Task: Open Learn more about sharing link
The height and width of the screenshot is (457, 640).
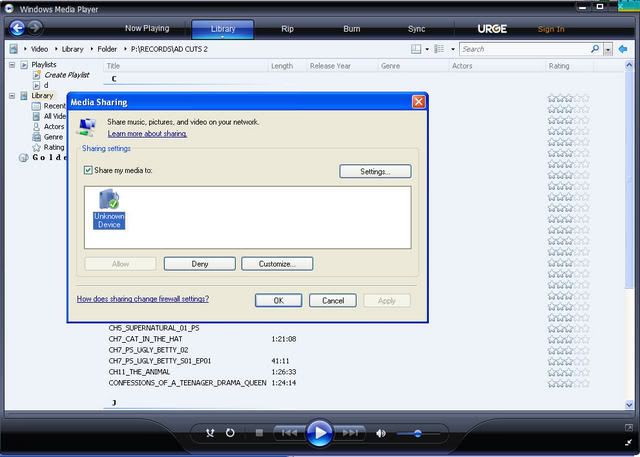Action: pos(147,134)
